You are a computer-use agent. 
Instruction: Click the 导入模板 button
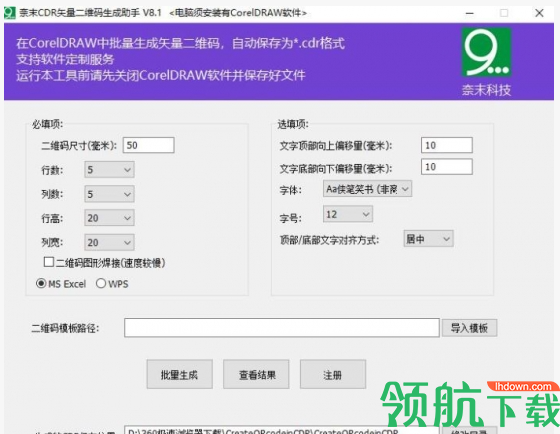(469, 328)
